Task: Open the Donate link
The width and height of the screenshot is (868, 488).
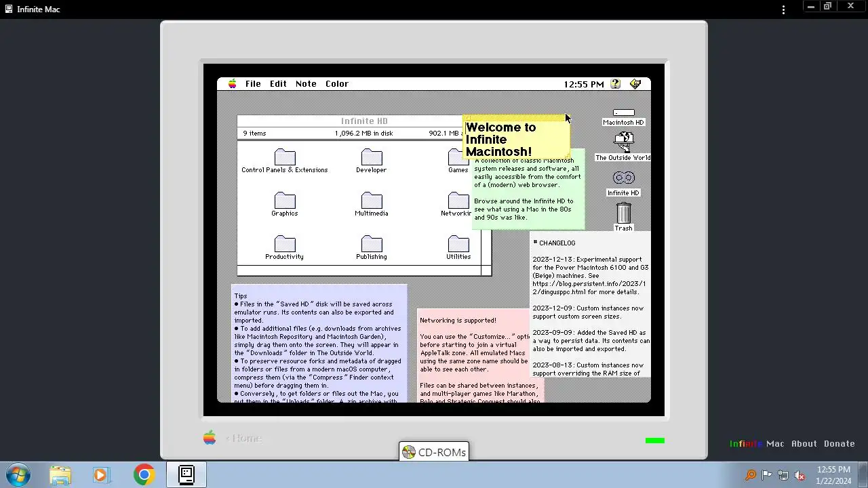Action: coord(840,444)
